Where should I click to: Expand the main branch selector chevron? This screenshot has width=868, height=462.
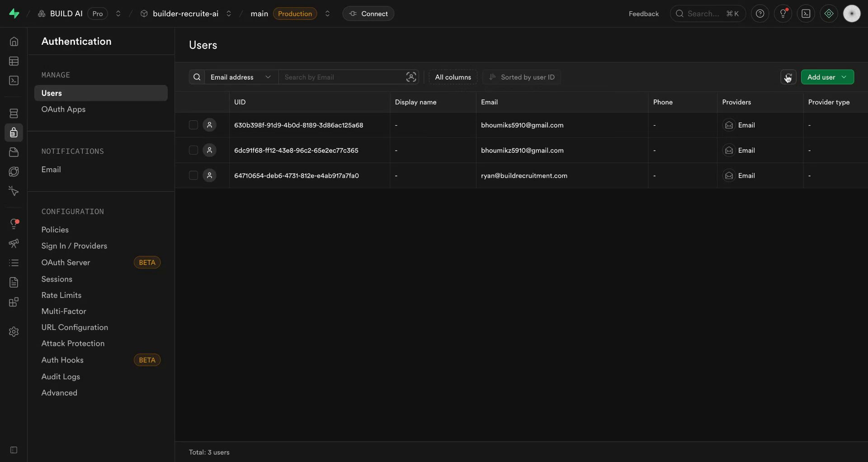[x=327, y=14]
